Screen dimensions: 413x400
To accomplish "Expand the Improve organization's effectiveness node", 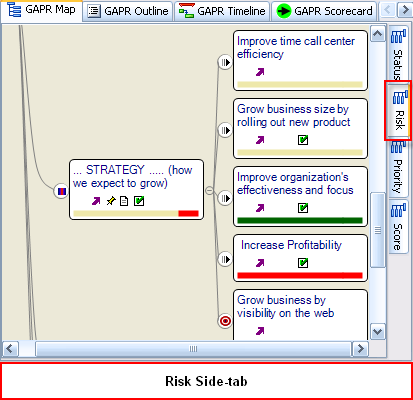I will 225,198.
